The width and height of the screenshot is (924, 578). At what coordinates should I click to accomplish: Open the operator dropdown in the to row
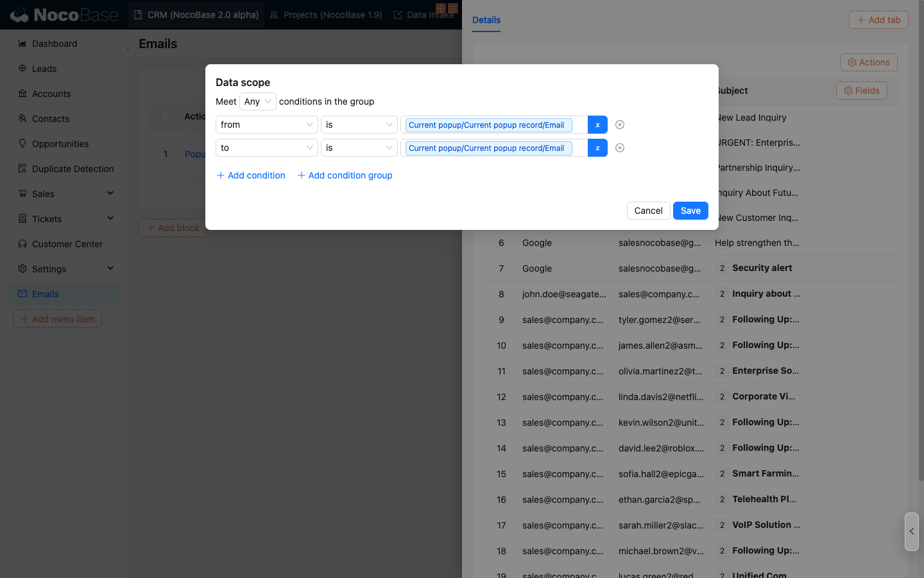tap(359, 148)
